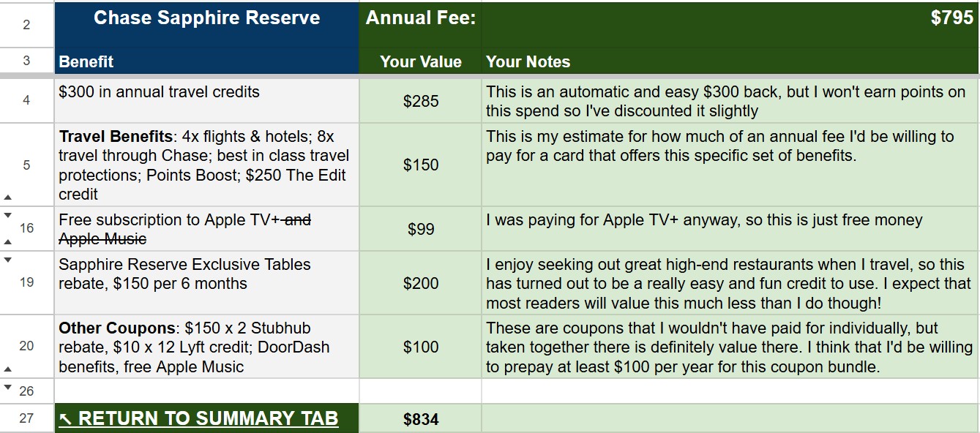Click the $285 travel credit value cell
This screenshot has height=433, width=980.
coord(421,101)
